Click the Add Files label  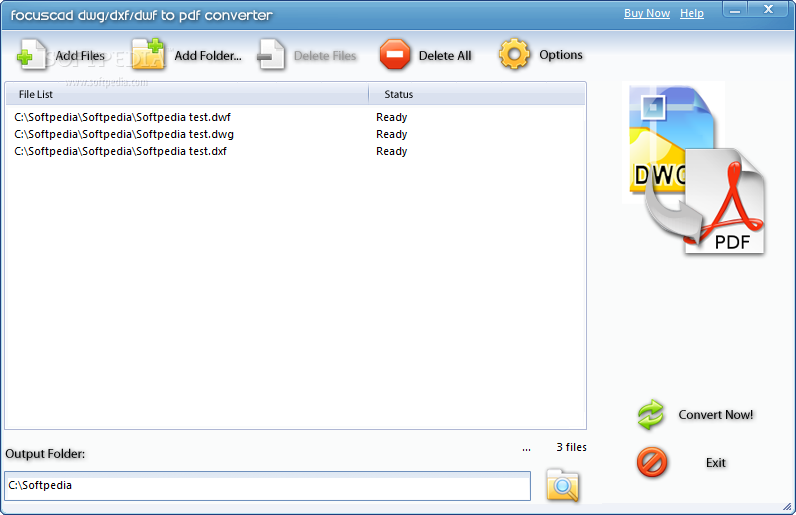pyautogui.click(x=80, y=55)
